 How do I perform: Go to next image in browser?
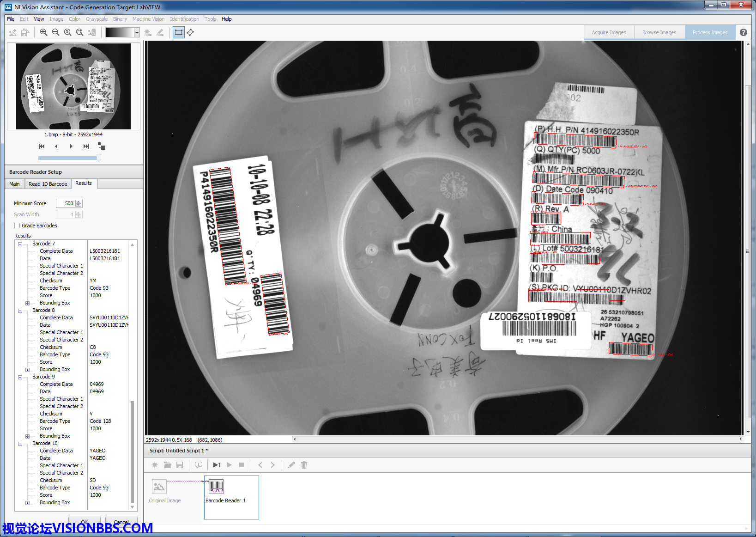coord(71,146)
